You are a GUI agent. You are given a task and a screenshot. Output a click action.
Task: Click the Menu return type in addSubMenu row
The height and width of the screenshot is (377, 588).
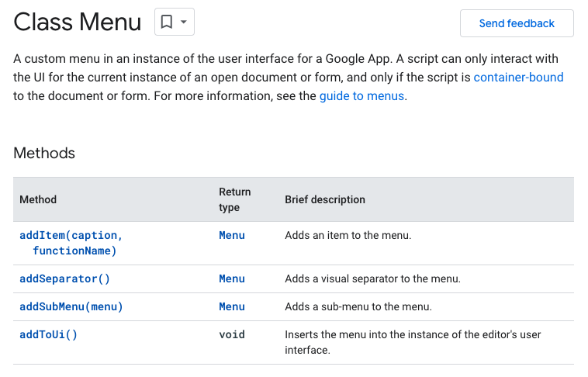pos(232,306)
